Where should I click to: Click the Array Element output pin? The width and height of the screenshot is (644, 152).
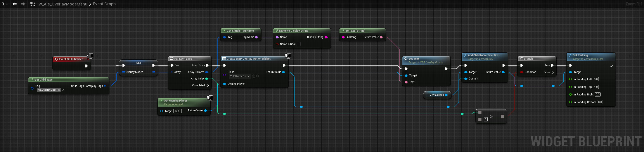click(207, 72)
